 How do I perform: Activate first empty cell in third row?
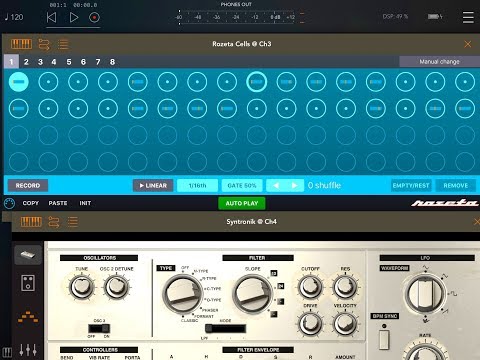(x=19, y=135)
